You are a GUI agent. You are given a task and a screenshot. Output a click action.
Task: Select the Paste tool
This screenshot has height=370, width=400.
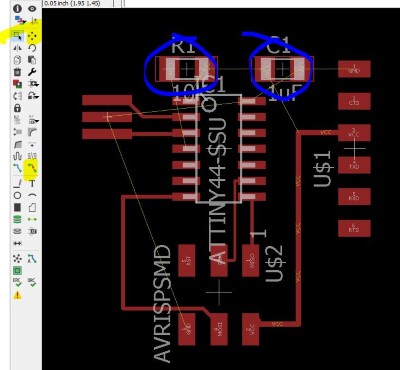tap(32, 60)
